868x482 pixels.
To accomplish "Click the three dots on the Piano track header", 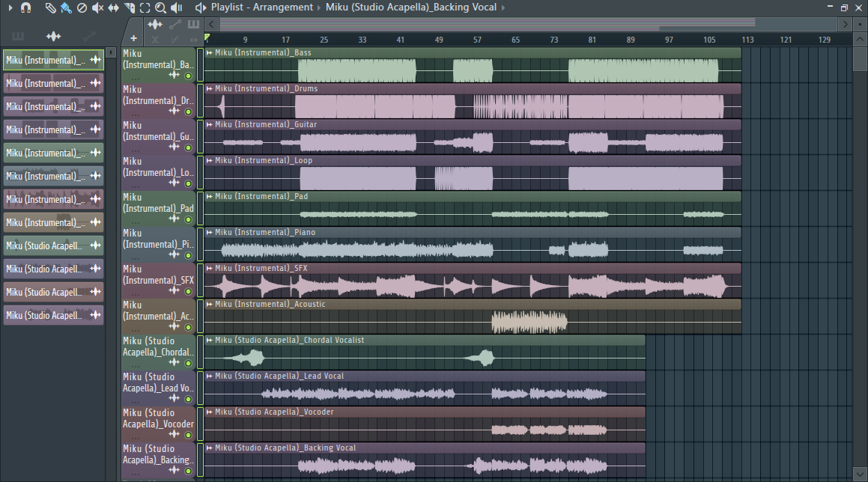I will click(x=136, y=258).
